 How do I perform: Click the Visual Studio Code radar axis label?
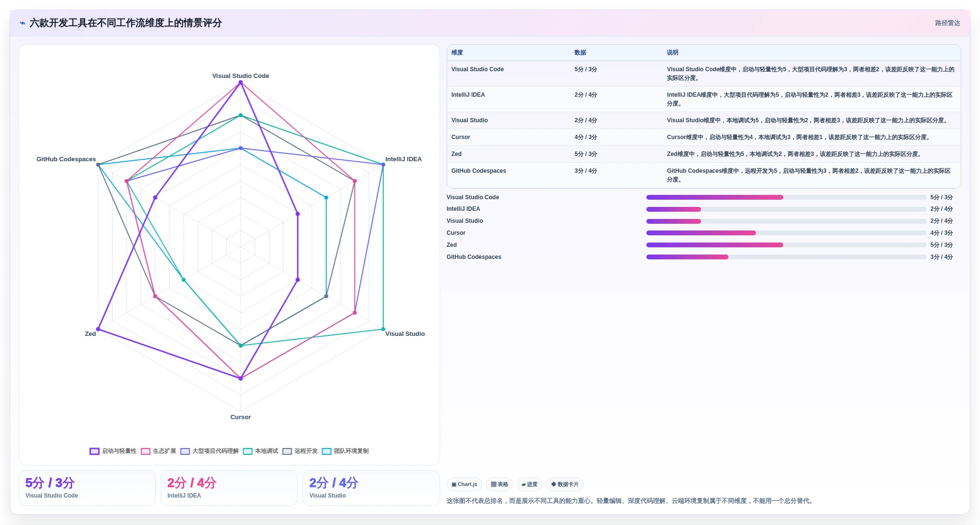click(x=240, y=76)
